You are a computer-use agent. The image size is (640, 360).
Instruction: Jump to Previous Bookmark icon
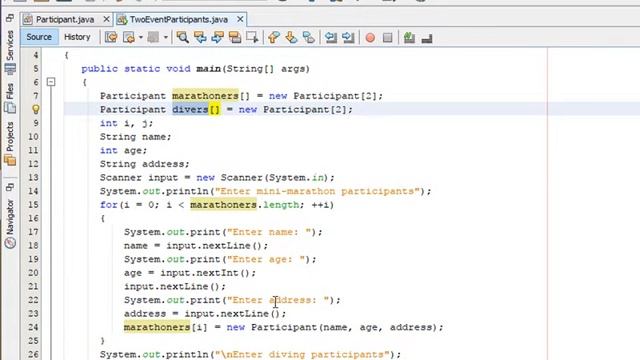tap(274, 38)
